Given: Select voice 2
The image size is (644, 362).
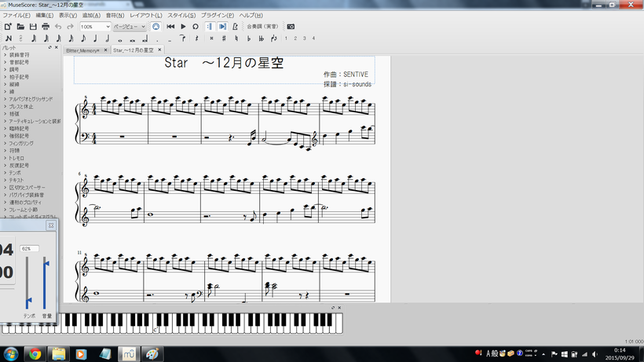Looking at the screenshot, I should click(295, 38).
